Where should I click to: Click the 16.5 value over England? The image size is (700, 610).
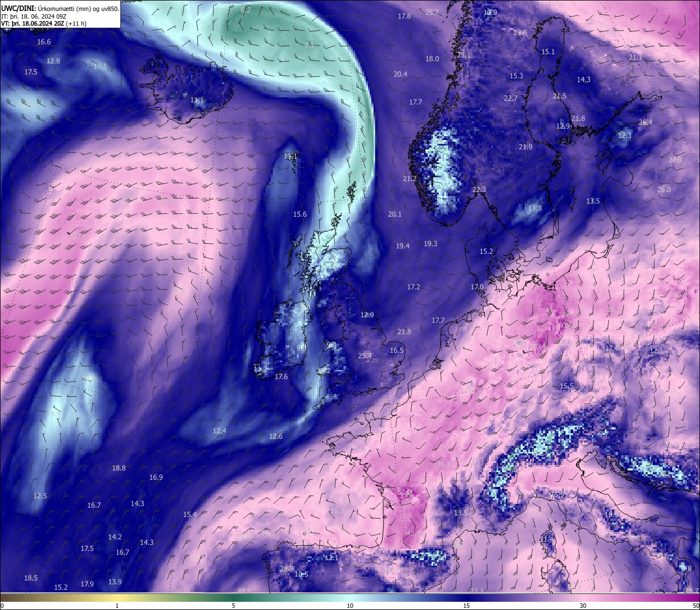coord(396,351)
